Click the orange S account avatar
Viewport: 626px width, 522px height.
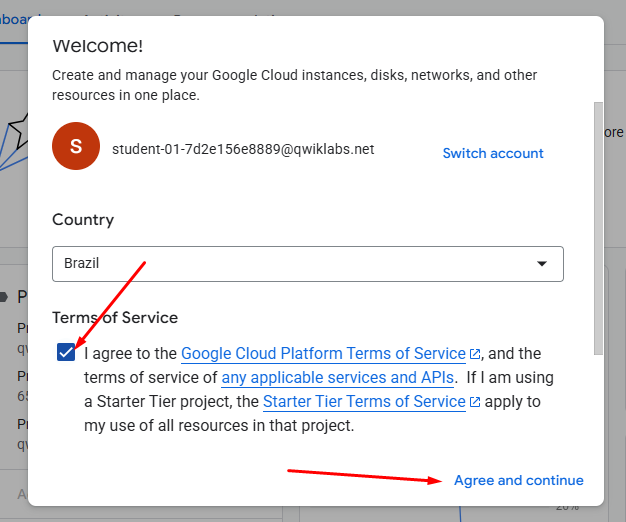coord(76,146)
